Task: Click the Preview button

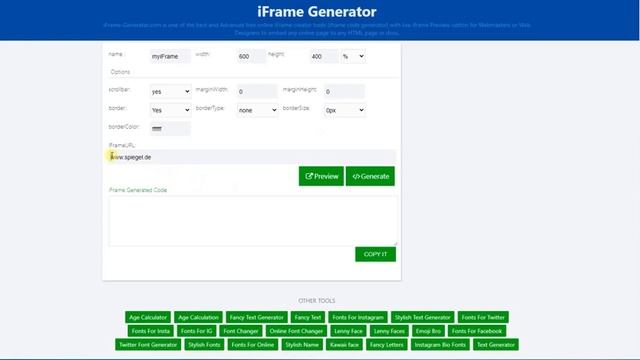Action: (x=321, y=176)
